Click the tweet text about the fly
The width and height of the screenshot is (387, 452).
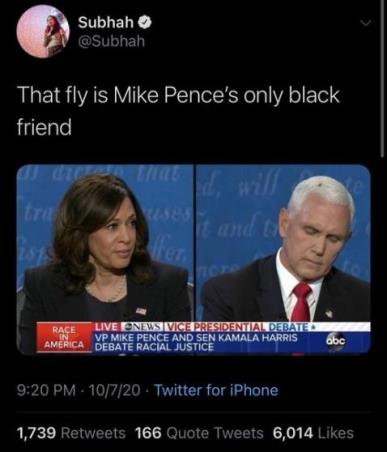click(178, 111)
